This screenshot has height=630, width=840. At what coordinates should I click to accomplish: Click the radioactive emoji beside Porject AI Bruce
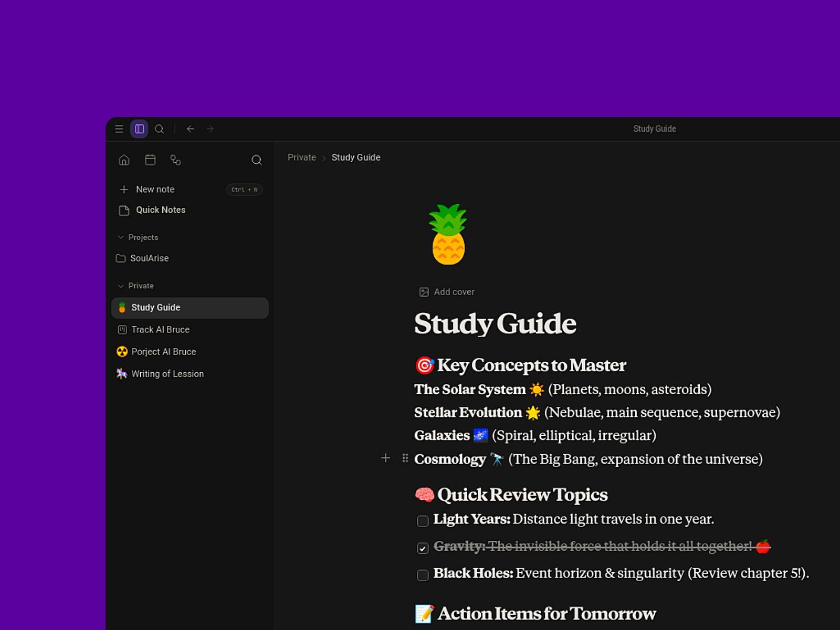point(122,352)
